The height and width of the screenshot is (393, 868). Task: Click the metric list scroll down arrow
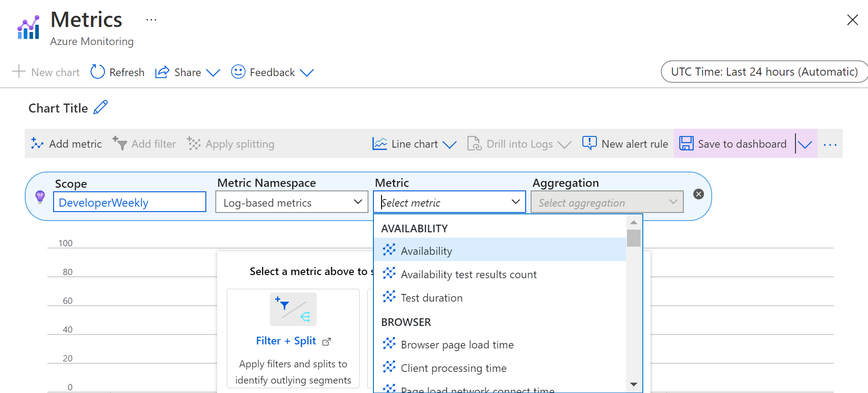point(634,384)
